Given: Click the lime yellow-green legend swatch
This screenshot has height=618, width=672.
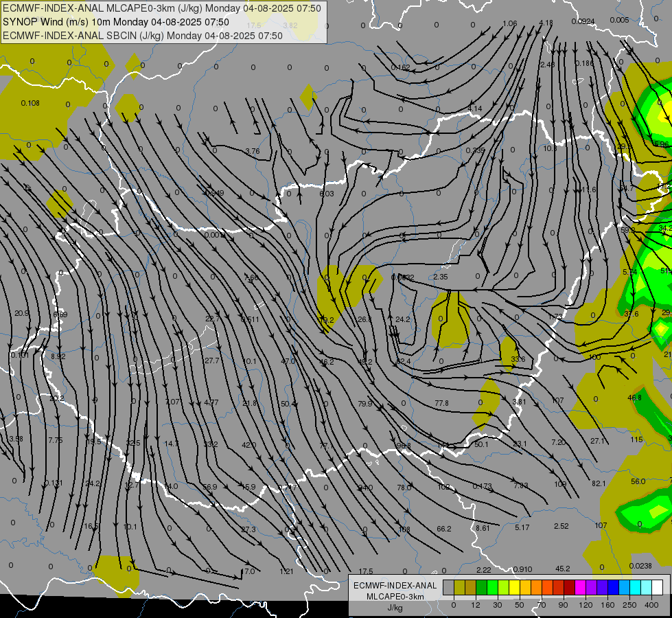Looking at the screenshot, I should point(504,587).
